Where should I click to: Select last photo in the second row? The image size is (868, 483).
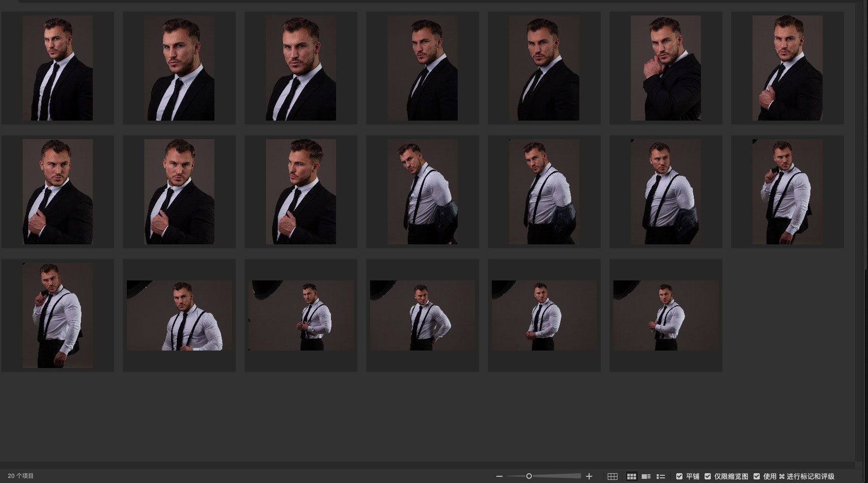787,192
